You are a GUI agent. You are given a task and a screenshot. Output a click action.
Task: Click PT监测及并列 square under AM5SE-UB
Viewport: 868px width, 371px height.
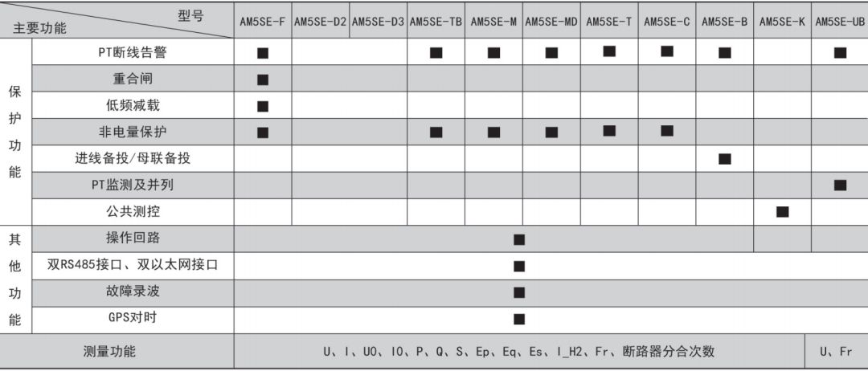point(841,185)
